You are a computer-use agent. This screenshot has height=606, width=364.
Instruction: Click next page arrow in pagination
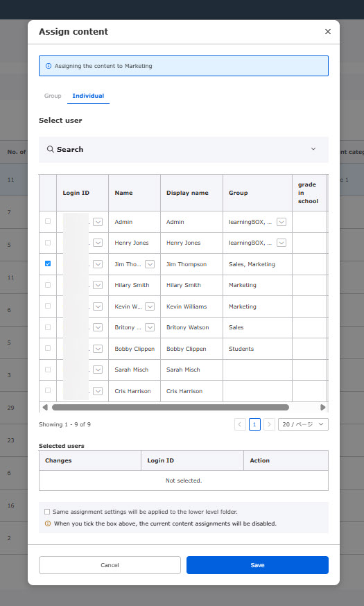[269, 424]
